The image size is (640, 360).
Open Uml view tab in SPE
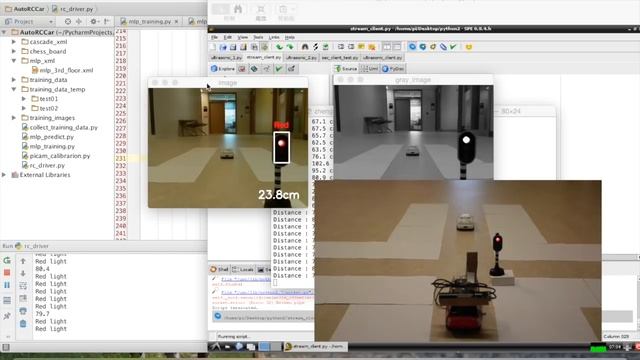tap(370, 69)
